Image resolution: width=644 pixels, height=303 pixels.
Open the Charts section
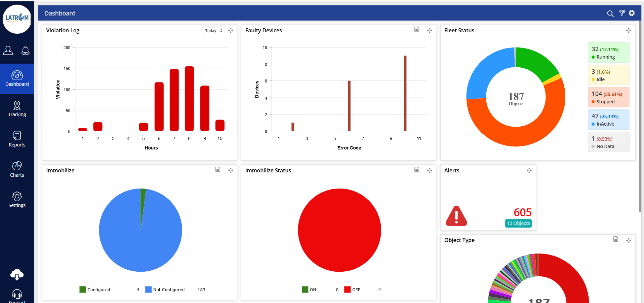click(17, 170)
